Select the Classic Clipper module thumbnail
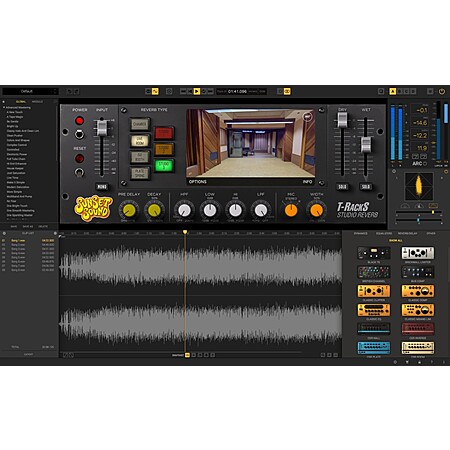The height and width of the screenshot is (450, 450). click(x=374, y=291)
